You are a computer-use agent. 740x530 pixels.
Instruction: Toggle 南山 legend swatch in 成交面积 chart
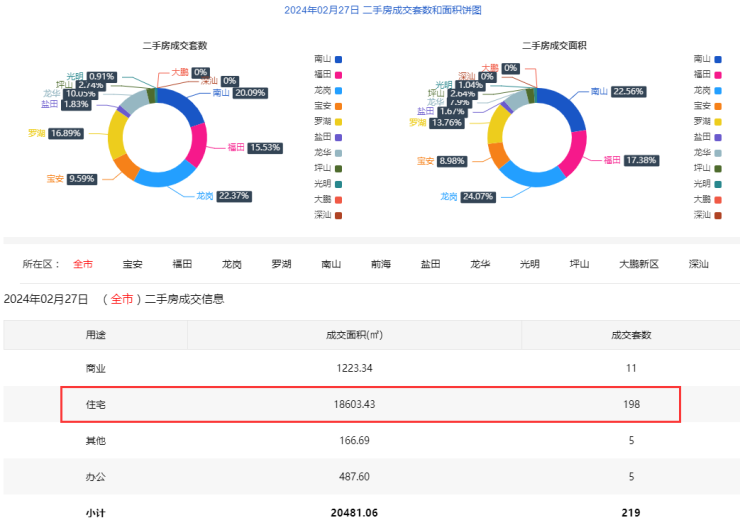pos(718,59)
